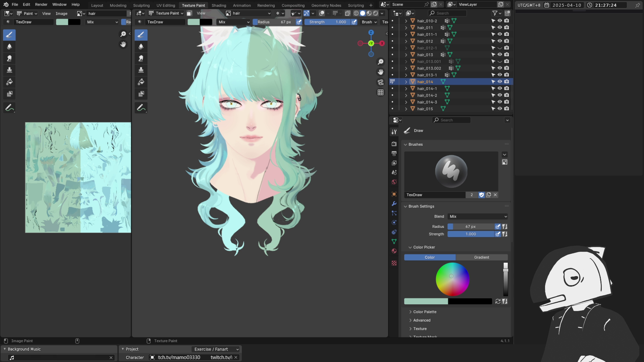644x362 pixels.
Task: Swap primary and secondary colors icon
Action: click(498, 301)
